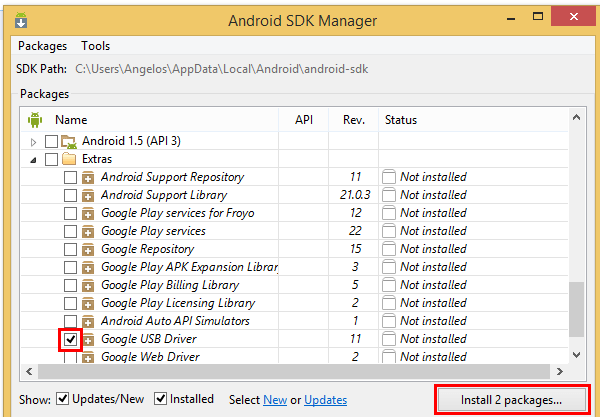Select the Google Web Driver row name
600x417 pixels.
(150, 357)
